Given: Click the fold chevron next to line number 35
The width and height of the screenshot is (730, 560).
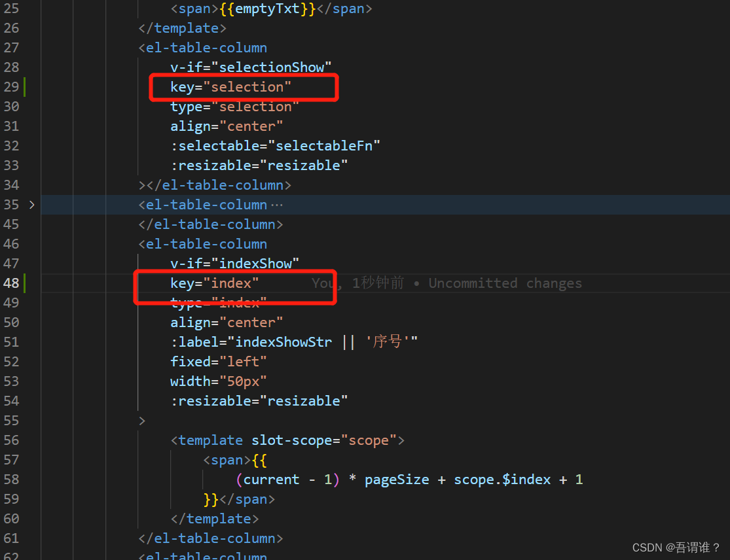Looking at the screenshot, I should 31,204.
